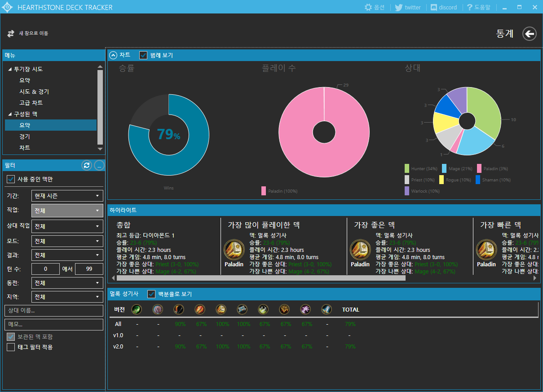Open the discord link in title bar
543x392 pixels.
click(x=444, y=7)
